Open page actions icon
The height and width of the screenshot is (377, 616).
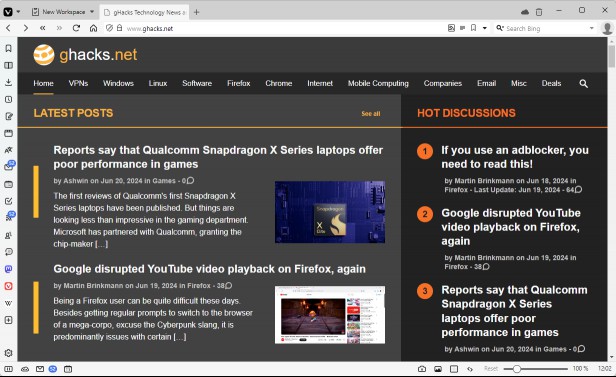click(470, 369)
